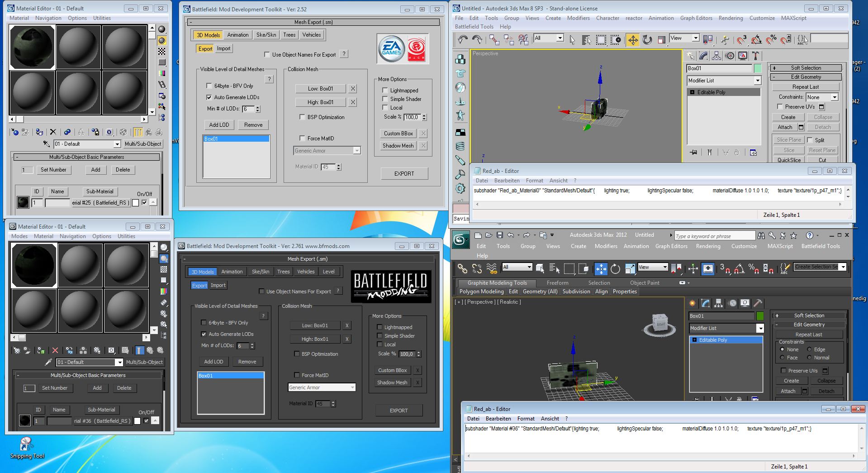Switch to Animation tab in toolkit 2.52
The width and height of the screenshot is (868, 473).
pyautogui.click(x=238, y=35)
